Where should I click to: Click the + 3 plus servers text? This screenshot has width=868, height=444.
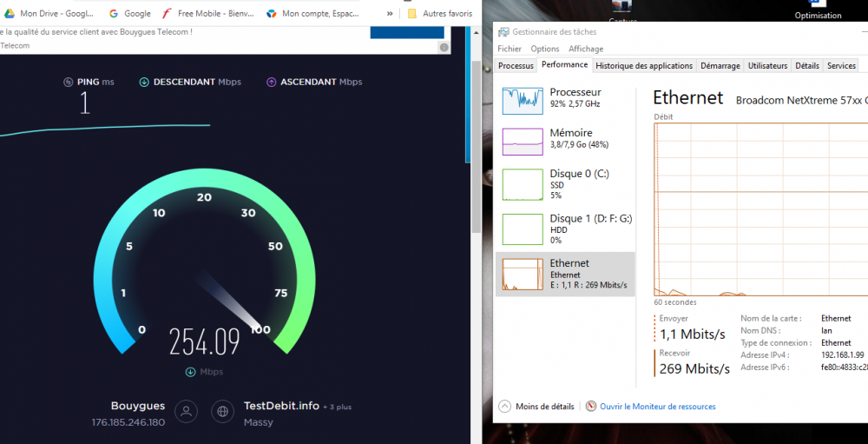point(337,407)
